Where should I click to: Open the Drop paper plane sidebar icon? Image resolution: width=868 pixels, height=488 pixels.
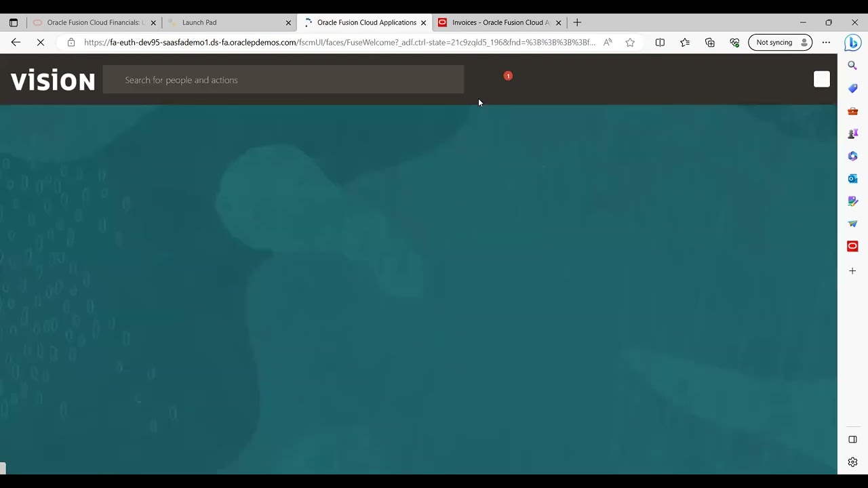(x=852, y=224)
